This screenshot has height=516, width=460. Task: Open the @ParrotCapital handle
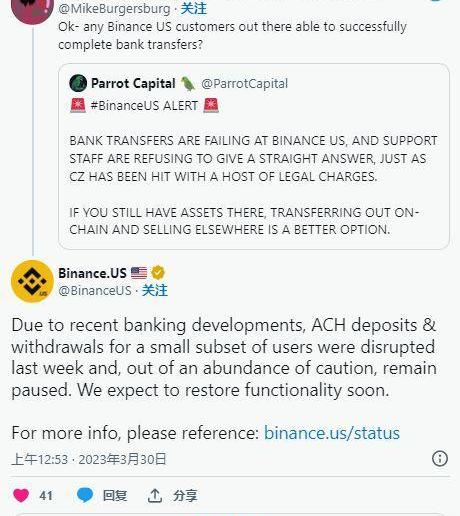tap(244, 83)
